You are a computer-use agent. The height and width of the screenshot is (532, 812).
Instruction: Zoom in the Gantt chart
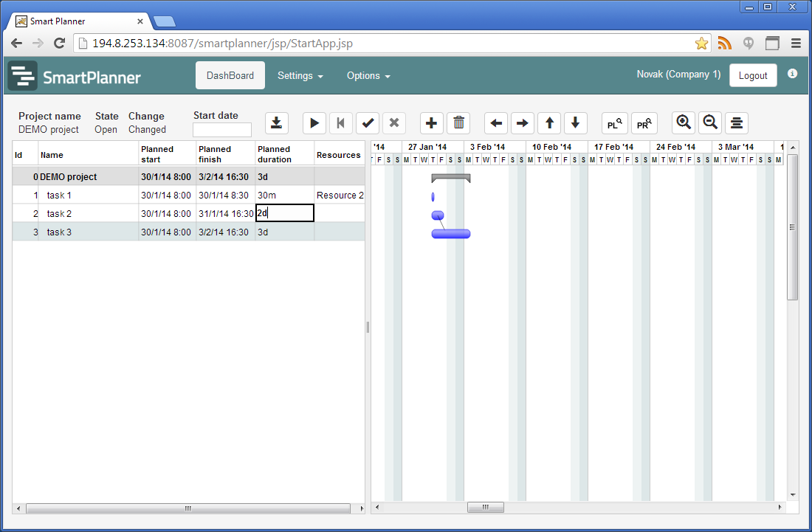point(684,123)
